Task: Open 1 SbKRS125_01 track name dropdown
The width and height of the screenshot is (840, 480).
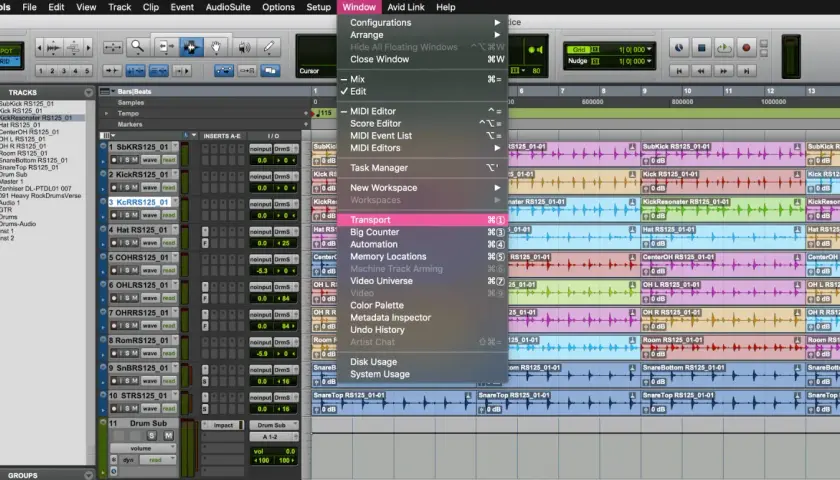Action: pyautogui.click(x=175, y=147)
